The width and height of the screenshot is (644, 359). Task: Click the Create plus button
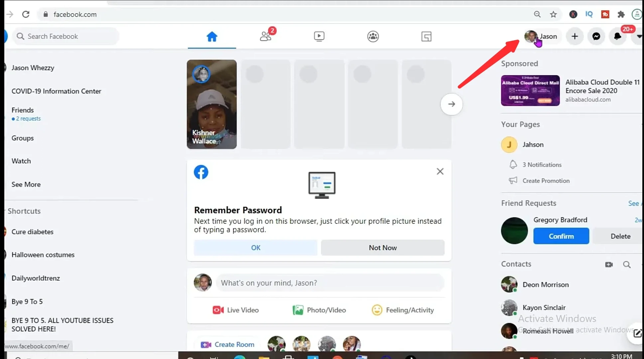click(x=575, y=36)
